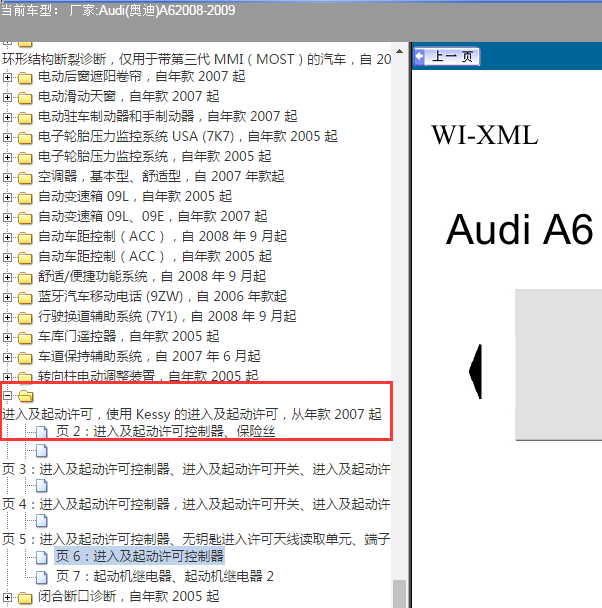Image resolution: width=602 pixels, height=608 pixels.
Task: Click the open folder icon of 进入及起动许可
Action: pyautogui.click(x=26, y=396)
